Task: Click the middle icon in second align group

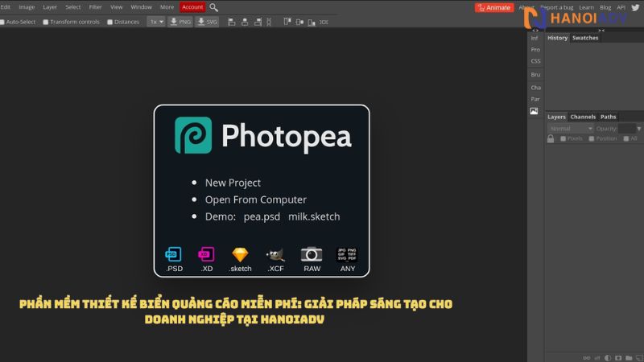Action: point(299,23)
